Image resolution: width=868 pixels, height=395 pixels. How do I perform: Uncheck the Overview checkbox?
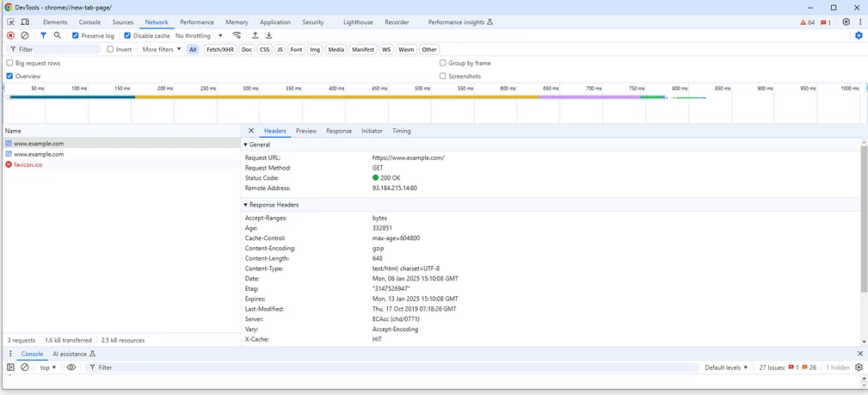point(9,77)
